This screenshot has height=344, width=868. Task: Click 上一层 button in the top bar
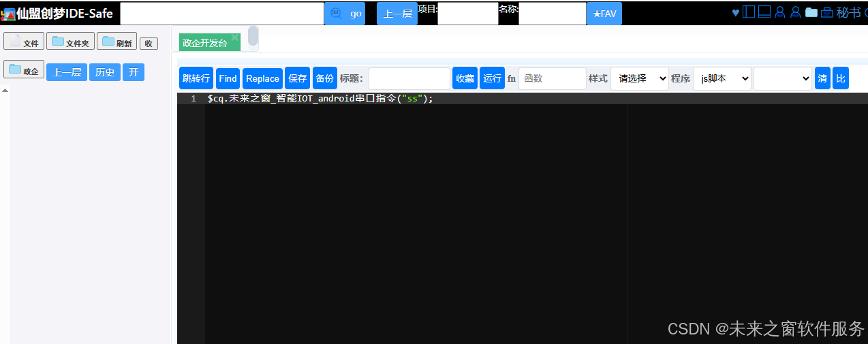(397, 14)
